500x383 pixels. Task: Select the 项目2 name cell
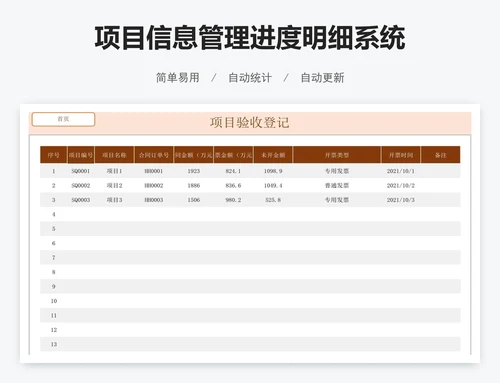tap(114, 185)
